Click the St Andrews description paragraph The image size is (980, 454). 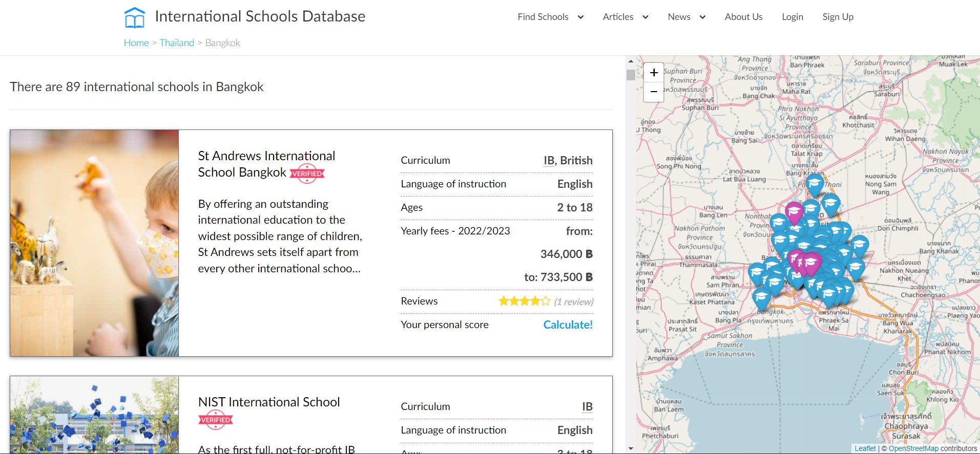pos(280,236)
